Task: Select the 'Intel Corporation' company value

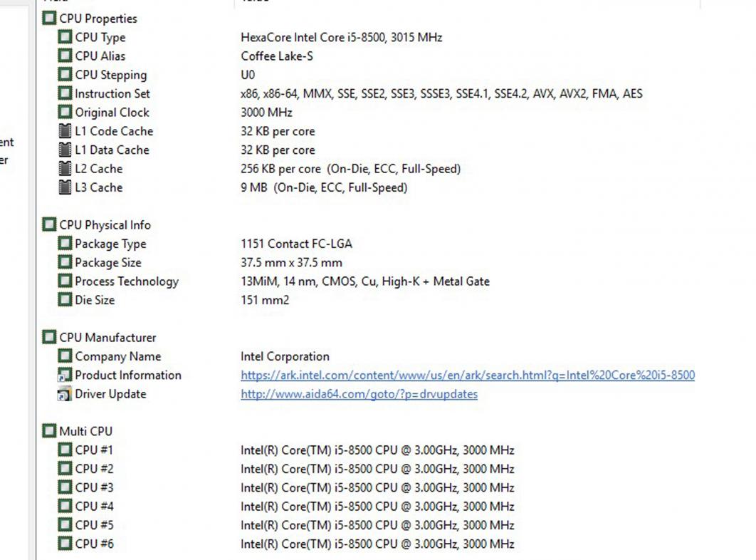Action: pos(285,356)
